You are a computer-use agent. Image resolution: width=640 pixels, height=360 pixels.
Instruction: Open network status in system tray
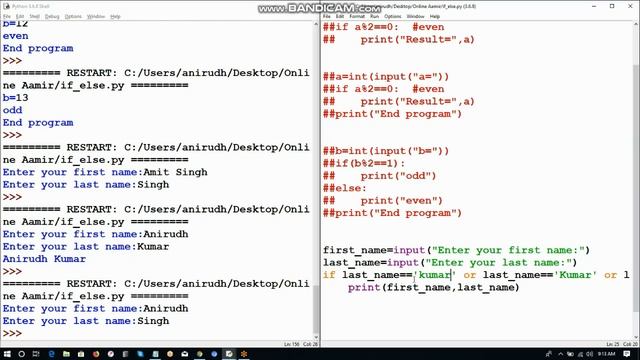pyautogui.click(x=580, y=354)
